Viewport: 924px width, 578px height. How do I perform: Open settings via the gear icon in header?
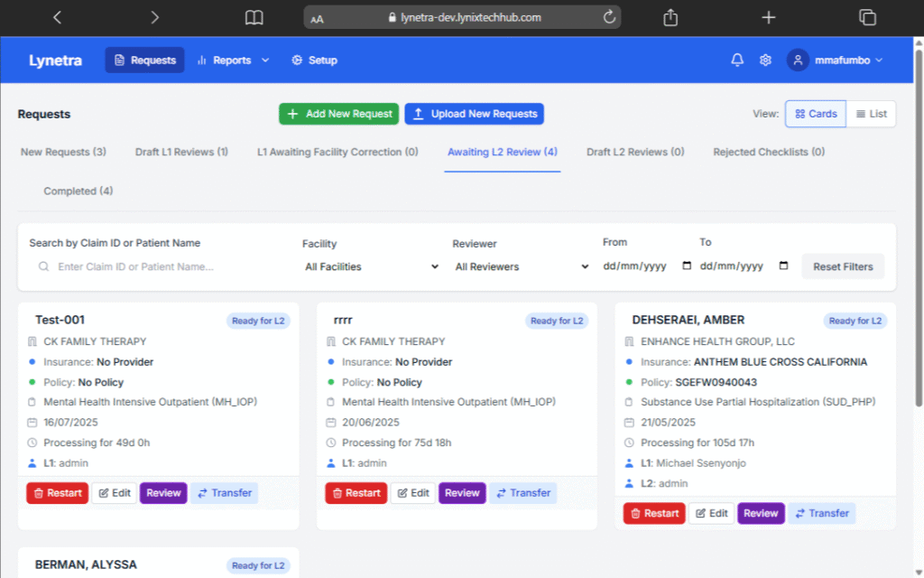(x=765, y=61)
